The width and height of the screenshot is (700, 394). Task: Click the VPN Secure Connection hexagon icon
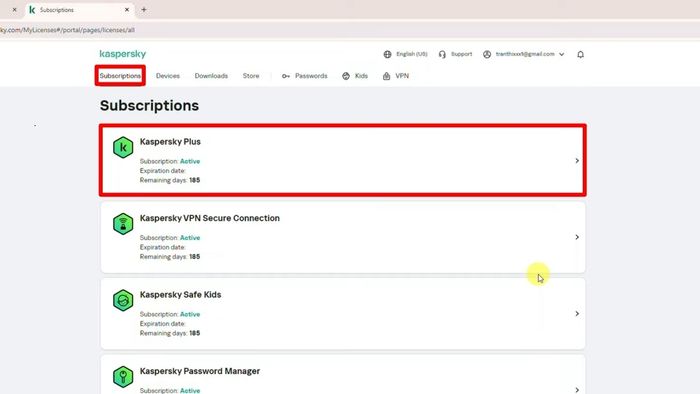[123, 224]
